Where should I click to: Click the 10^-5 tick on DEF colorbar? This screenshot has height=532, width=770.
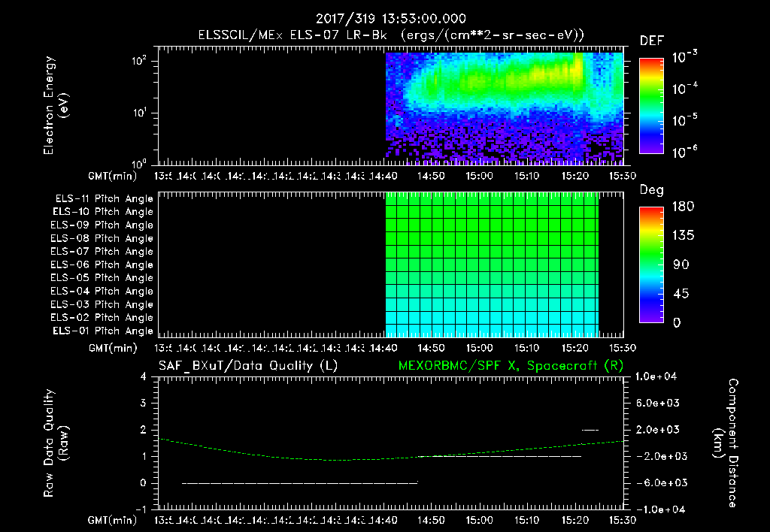point(684,119)
